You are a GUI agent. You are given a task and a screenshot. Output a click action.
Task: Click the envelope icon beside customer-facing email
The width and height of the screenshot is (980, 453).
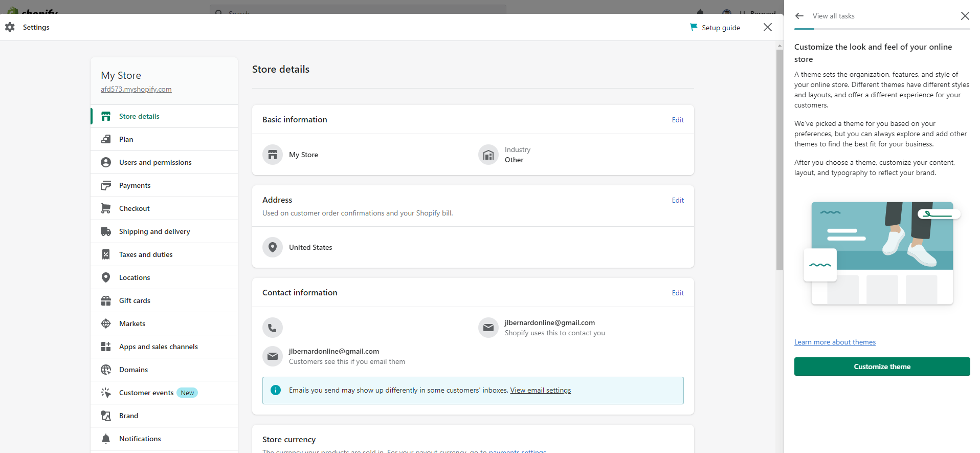click(273, 356)
